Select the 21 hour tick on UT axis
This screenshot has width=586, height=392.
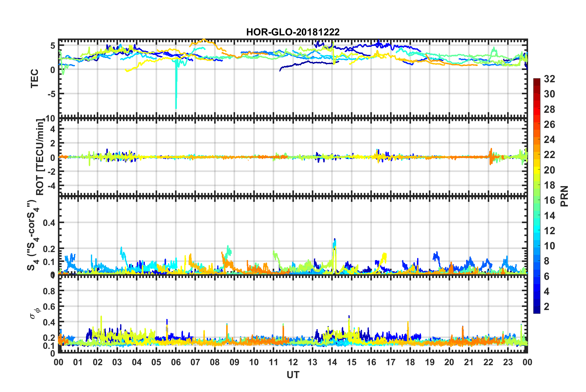(x=469, y=362)
